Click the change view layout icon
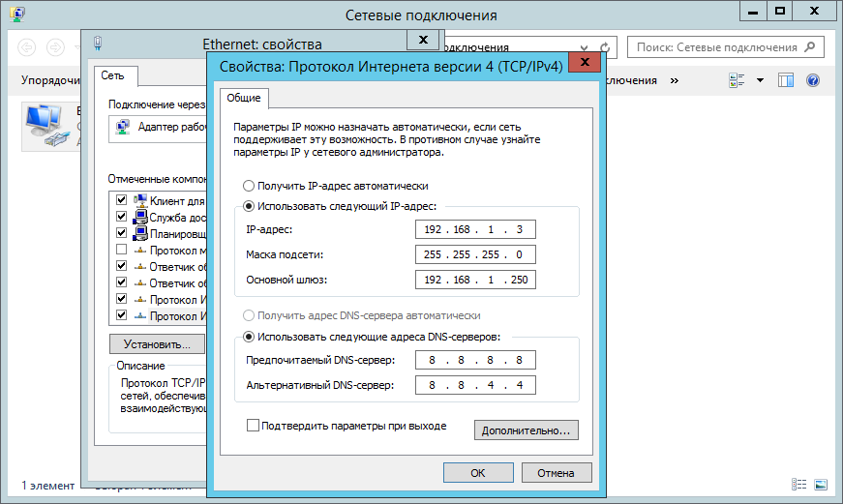The height and width of the screenshot is (504, 843). pyautogui.click(x=738, y=80)
